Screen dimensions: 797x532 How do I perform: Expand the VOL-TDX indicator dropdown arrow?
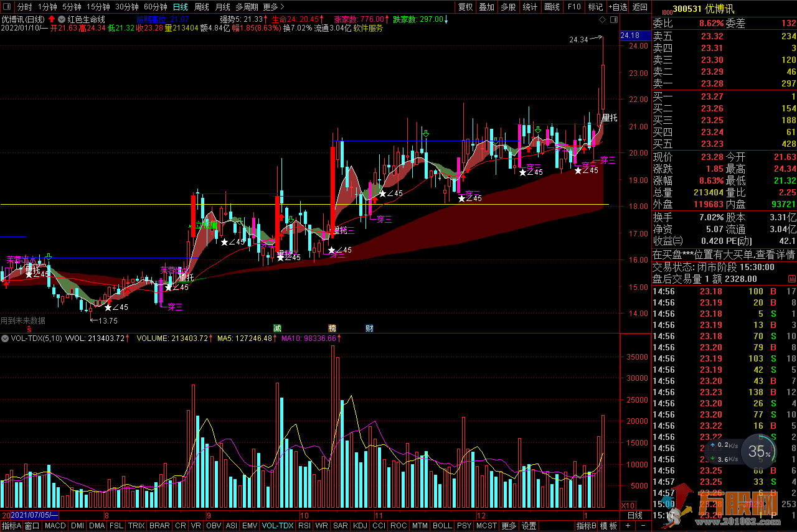[x=6, y=338]
